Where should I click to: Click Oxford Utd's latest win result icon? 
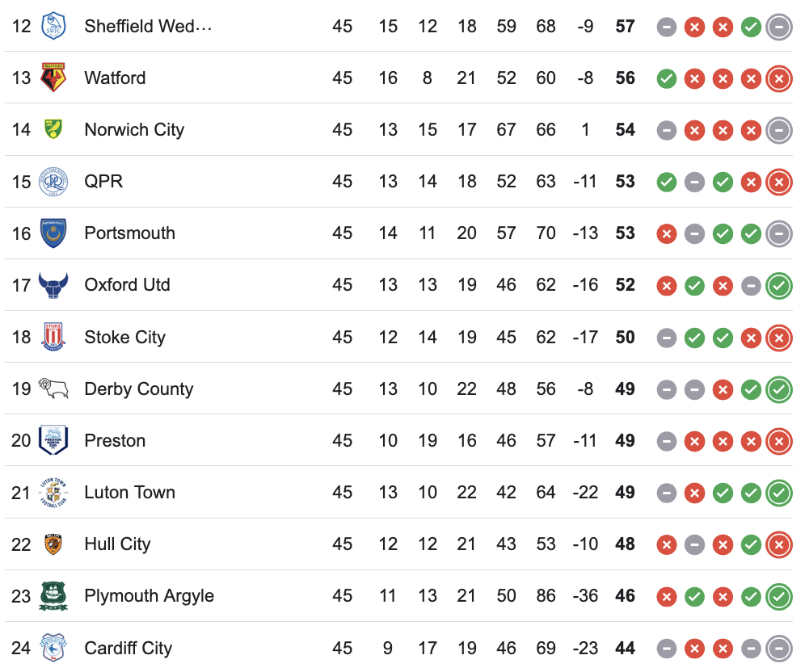(x=779, y=286)
